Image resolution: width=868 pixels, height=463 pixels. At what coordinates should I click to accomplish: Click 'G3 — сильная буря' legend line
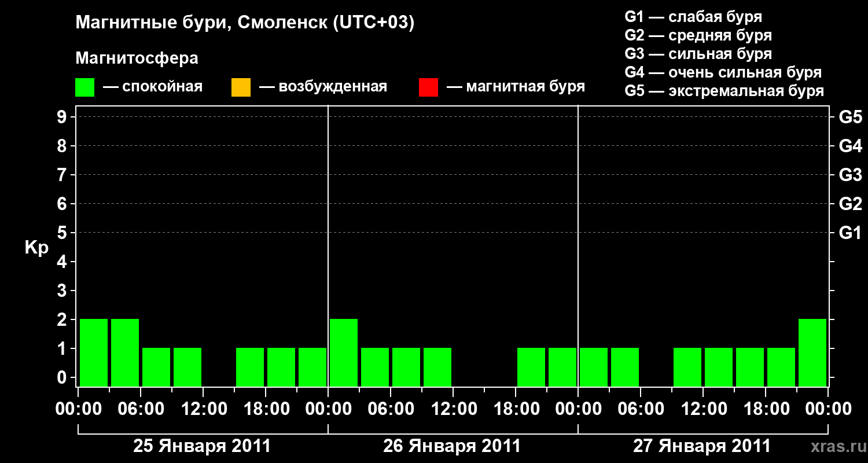click(698, 54)
